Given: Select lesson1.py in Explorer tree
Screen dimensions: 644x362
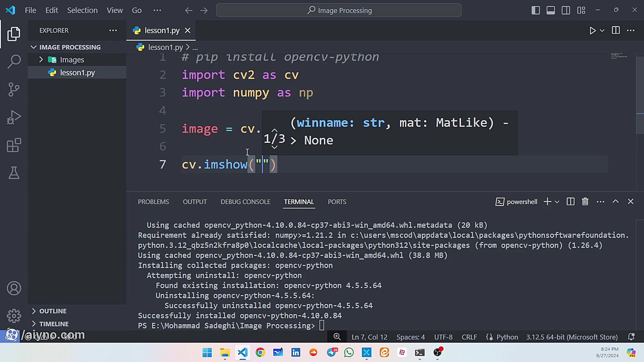Looking at the screenshot, I should coord(77,72).
